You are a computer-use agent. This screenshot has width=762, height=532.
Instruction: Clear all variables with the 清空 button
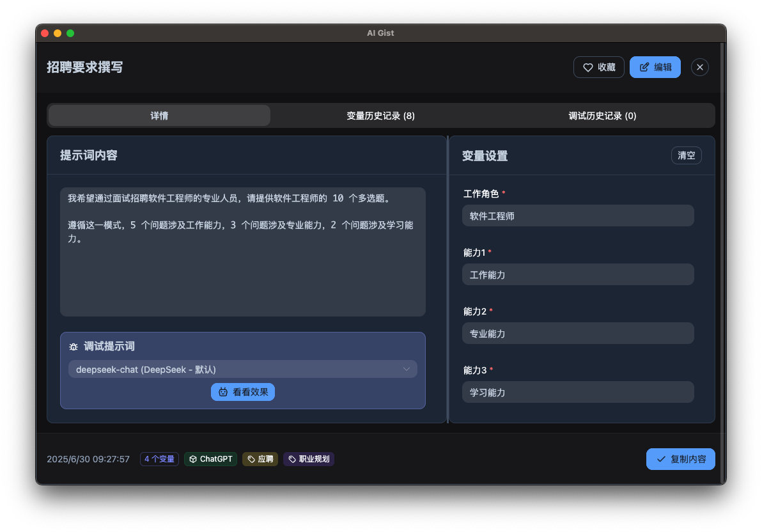click(686, 155)
